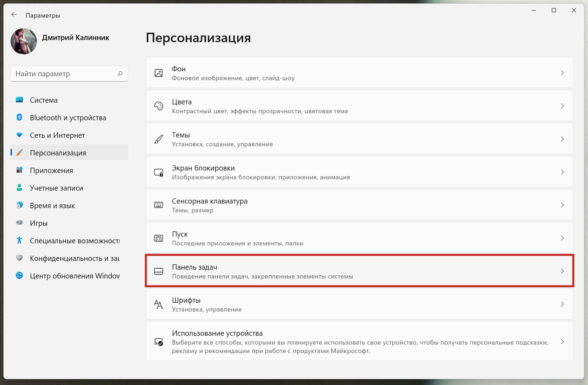Click the taskbar icon beside Панель задач
Image resolution: width=588 pixels, height=385 pixels.
point(159,271)
